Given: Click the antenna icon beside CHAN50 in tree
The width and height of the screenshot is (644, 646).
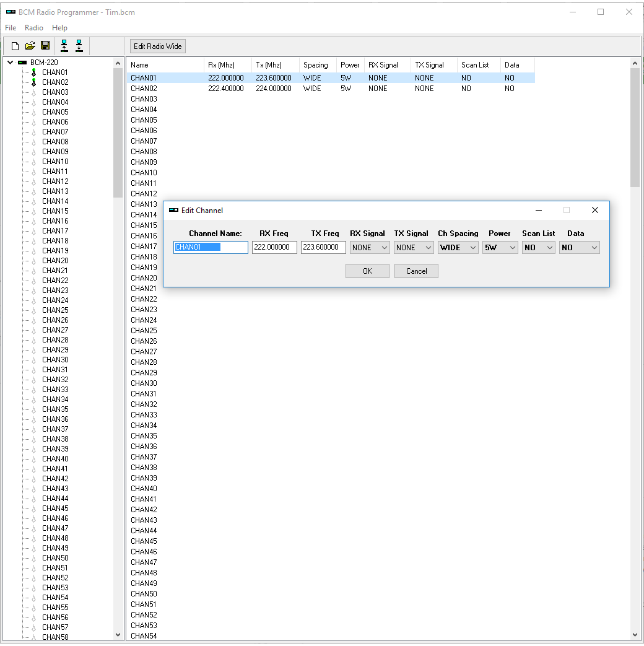Looking at the screenshot, I should (34, 558).
